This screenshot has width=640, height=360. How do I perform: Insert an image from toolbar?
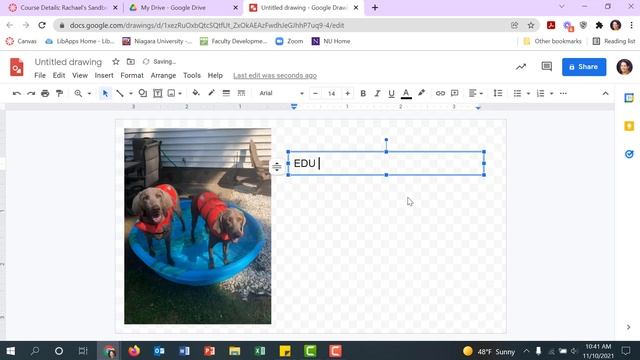(171, 93)
